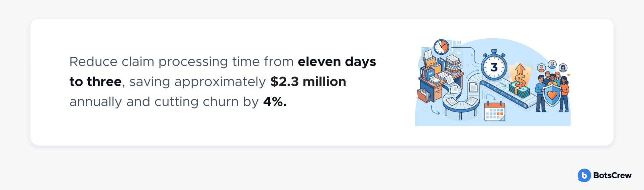
Task: Click the document icon on the conveyor
Action: [x=473, y=87]
